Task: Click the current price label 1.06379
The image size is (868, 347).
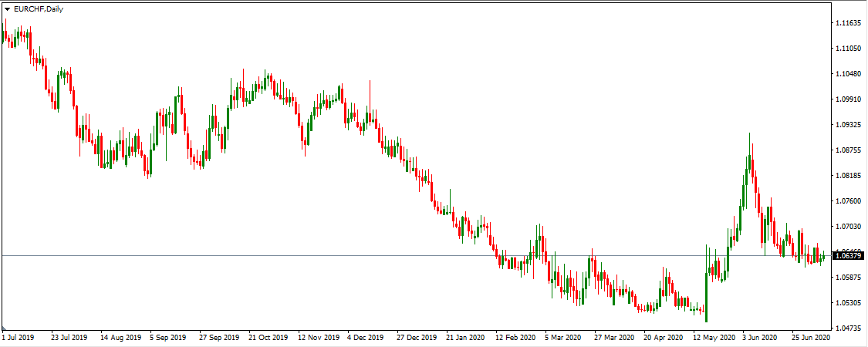Action: [849, 256]
